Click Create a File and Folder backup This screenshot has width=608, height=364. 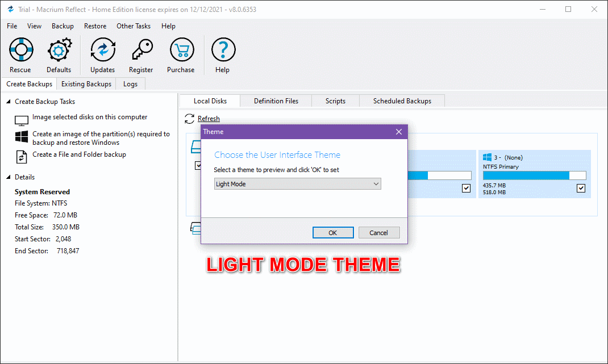click(x=79, y=154)
